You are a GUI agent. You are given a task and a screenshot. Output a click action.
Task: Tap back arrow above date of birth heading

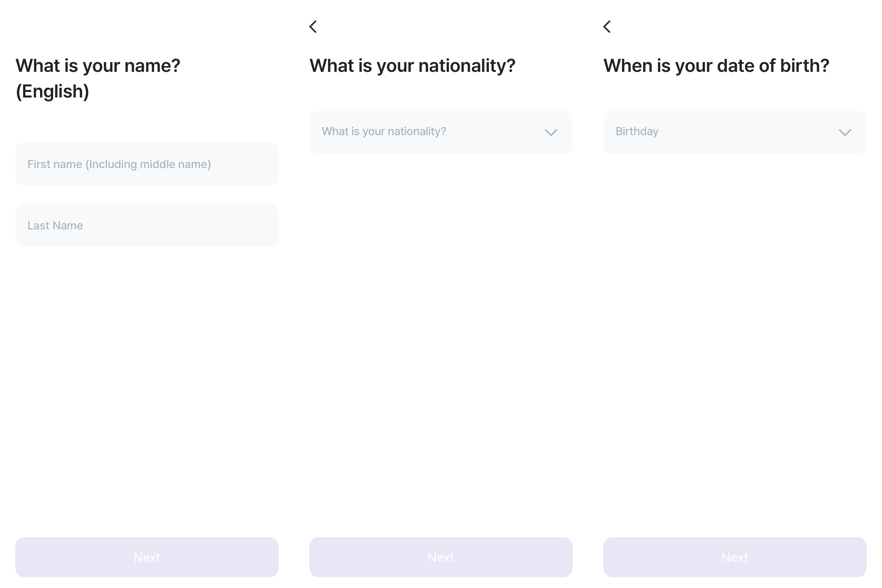coord(607,27)
